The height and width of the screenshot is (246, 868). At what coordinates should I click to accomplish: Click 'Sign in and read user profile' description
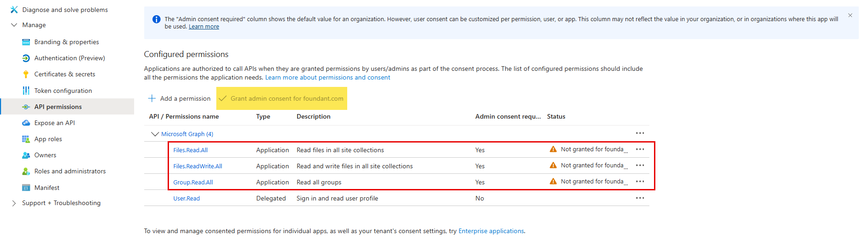pos(337,198)
